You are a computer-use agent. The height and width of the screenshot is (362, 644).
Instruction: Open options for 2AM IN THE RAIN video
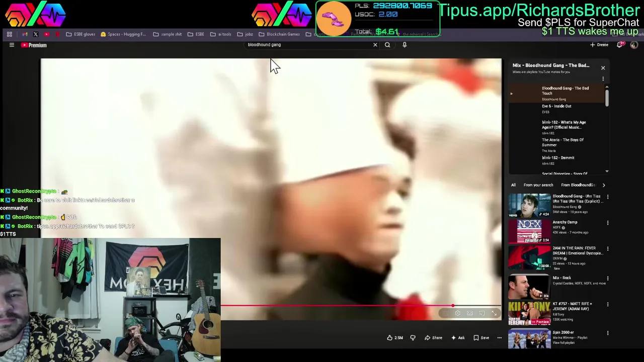(x=607, y=249)
